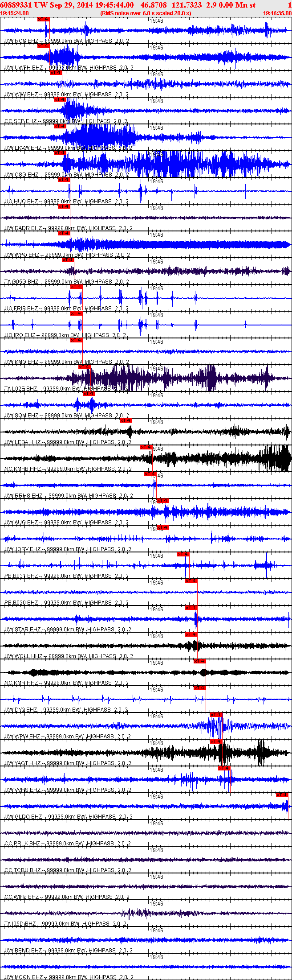Click the RMS noise scaling note
The image size is (292, 980).
pyautogui.click(x=146, y=13)
